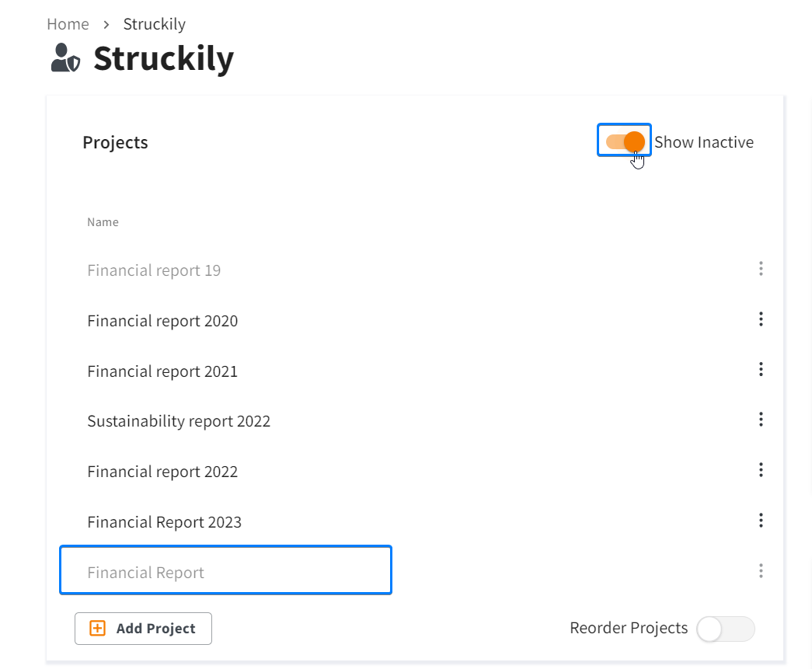The image size is (812, 669).
Task: Click the user shield icon beside Struckily
Action: click(65, 57)
